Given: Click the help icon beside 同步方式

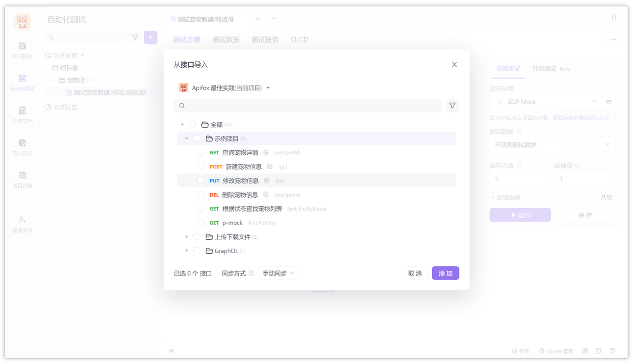Looking at the screenshot, I should click(x=251, y=273).
